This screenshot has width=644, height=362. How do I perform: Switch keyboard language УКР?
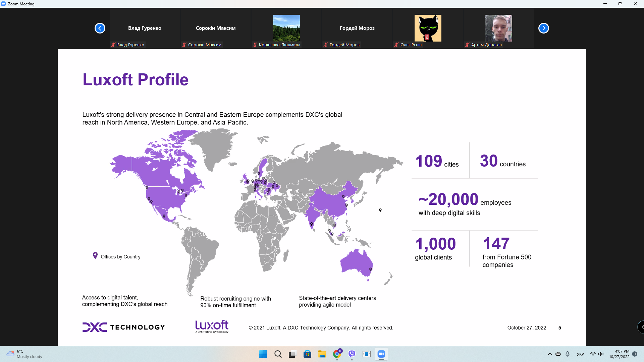(580, 354)
